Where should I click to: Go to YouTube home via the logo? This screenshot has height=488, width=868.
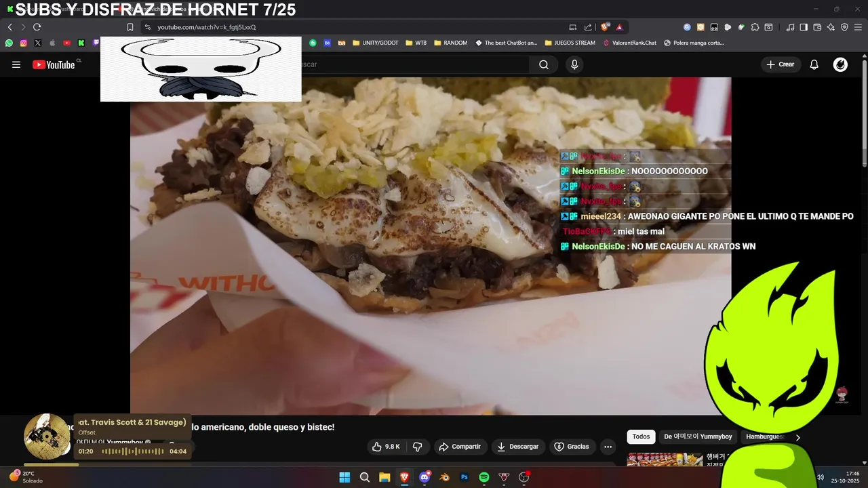click(x=54, y=64)
